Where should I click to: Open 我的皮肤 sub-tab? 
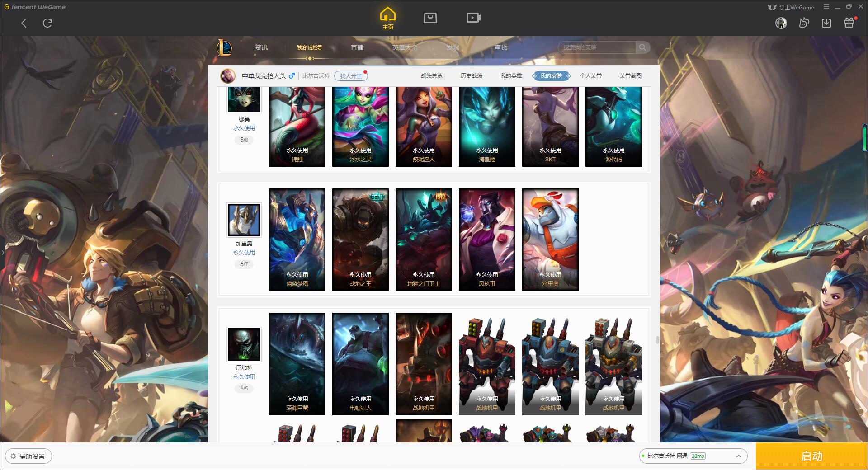click(x=551, y=76)
